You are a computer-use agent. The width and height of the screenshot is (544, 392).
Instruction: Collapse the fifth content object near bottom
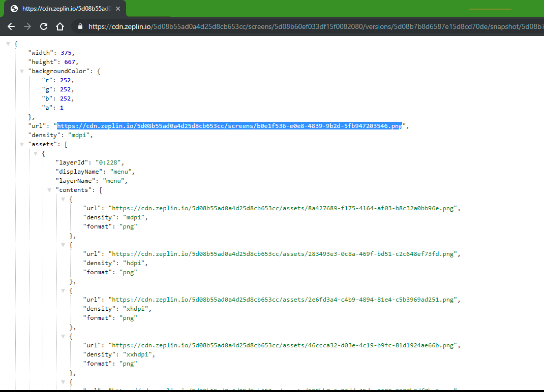[63, 382]
